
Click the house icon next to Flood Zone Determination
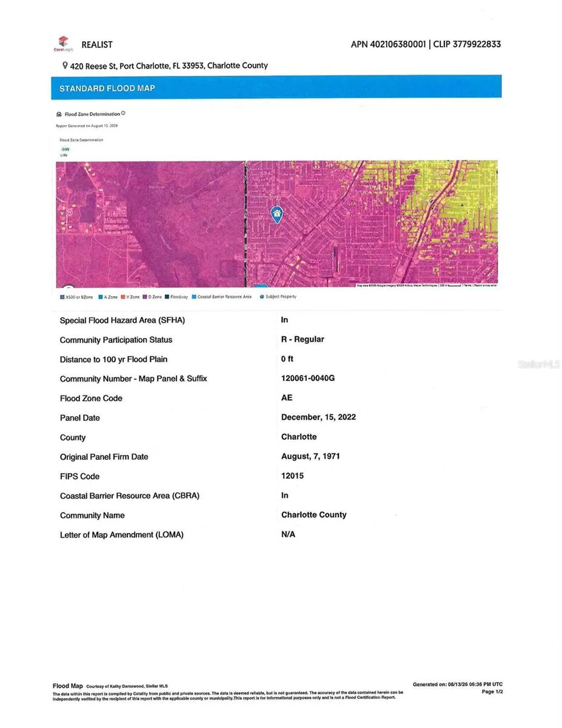[x=59, y=114]
